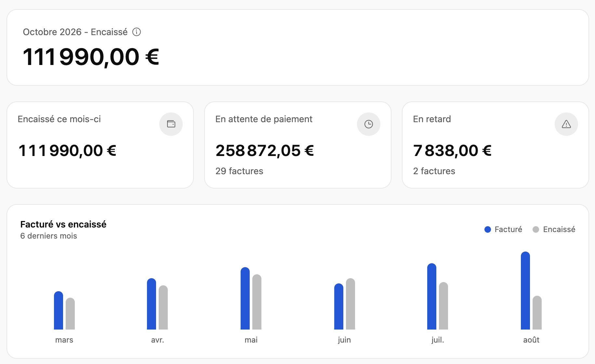This screenshot has height=364, width=595.
Task: Click the clock icon on En attente de paiement
Action: 369,124
